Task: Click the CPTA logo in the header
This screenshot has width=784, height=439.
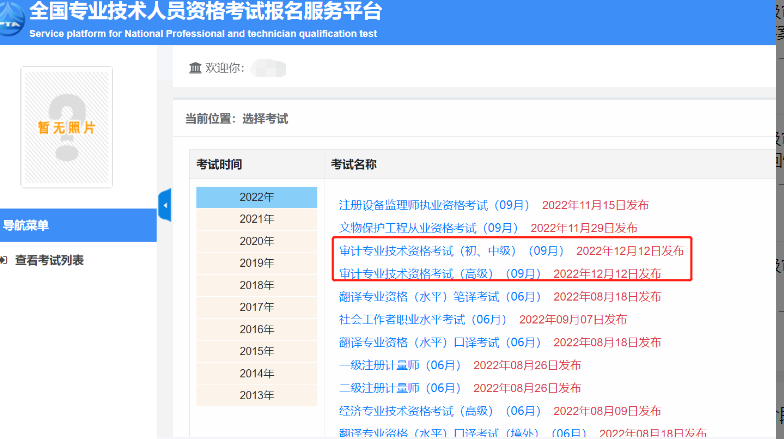Action: tap(12, 22)
